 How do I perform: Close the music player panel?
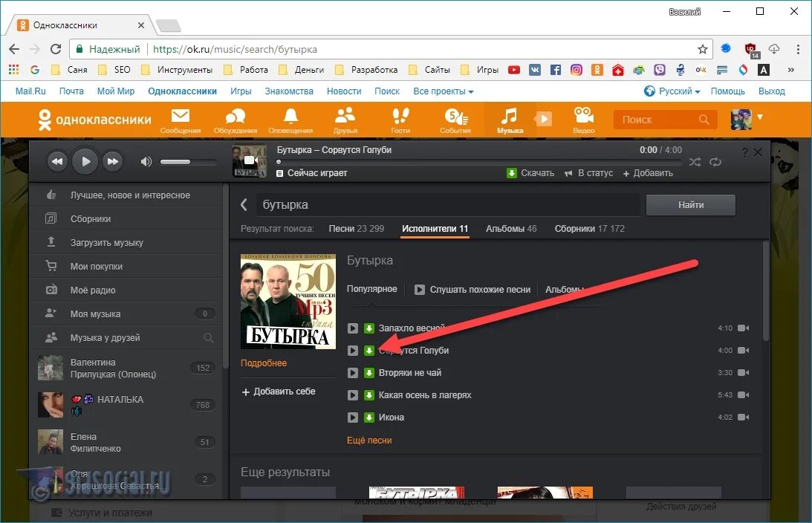point(758,152)
